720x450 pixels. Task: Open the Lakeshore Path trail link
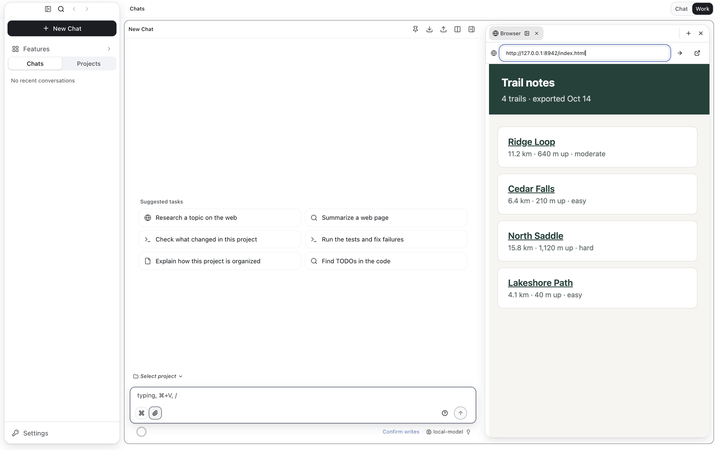pyautogui.click(x=540, y=283)
